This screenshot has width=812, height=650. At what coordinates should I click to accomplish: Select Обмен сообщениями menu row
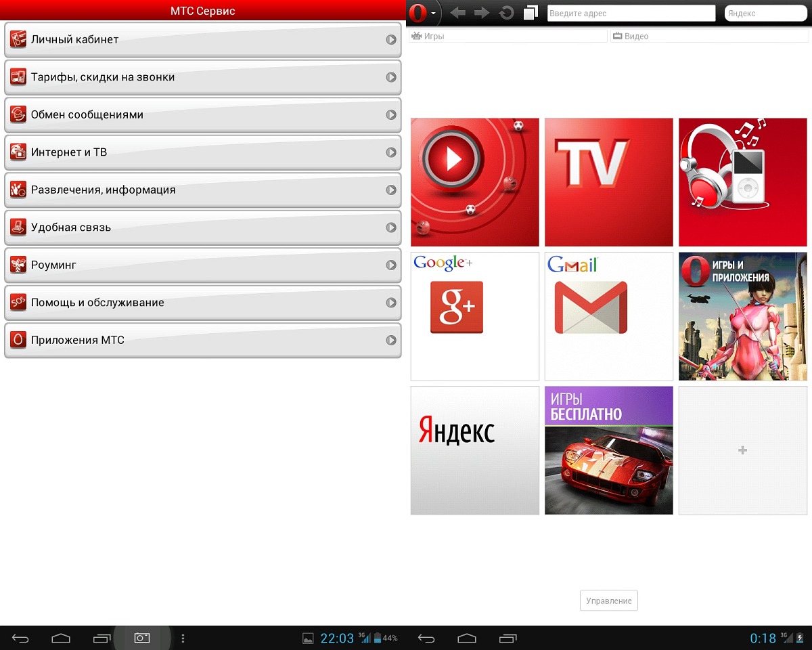(203, 115)
